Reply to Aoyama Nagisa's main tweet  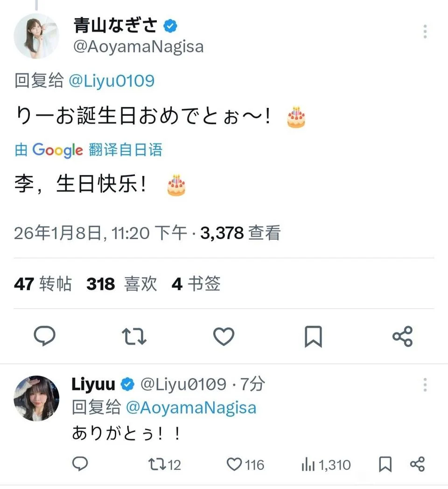coord(45,336)
